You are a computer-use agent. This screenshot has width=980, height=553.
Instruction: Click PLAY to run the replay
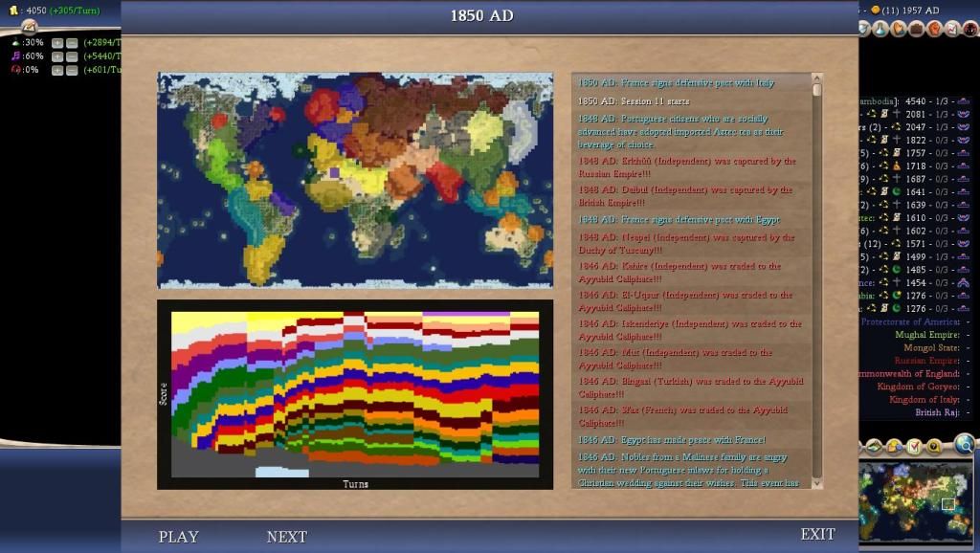point(178,537)
